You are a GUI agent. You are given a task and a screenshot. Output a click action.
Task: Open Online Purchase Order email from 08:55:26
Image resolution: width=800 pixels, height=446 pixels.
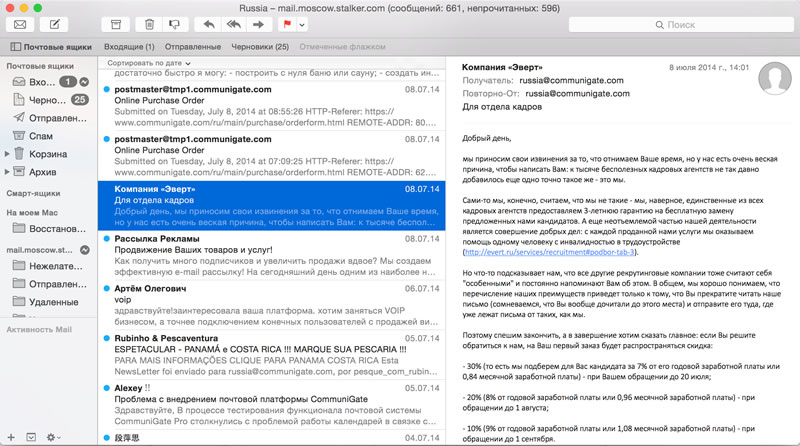(x=271, y=106)
